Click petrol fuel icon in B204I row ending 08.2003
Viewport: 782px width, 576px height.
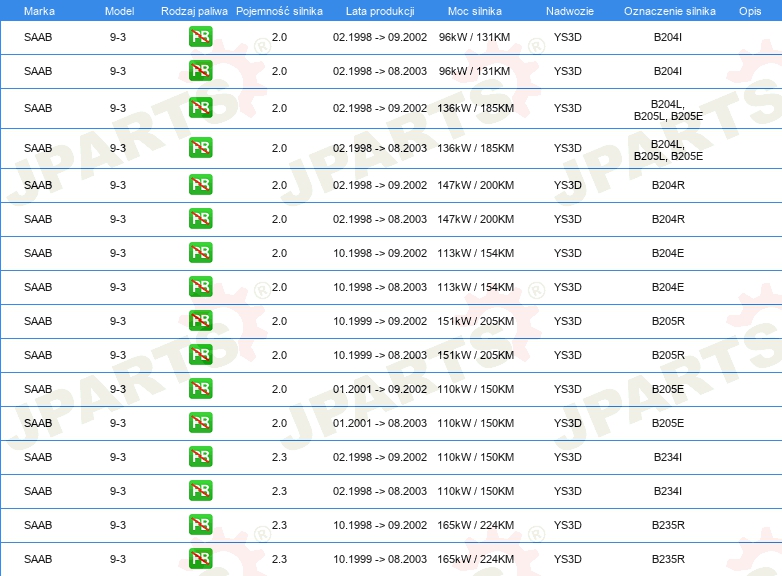[200, 71]
